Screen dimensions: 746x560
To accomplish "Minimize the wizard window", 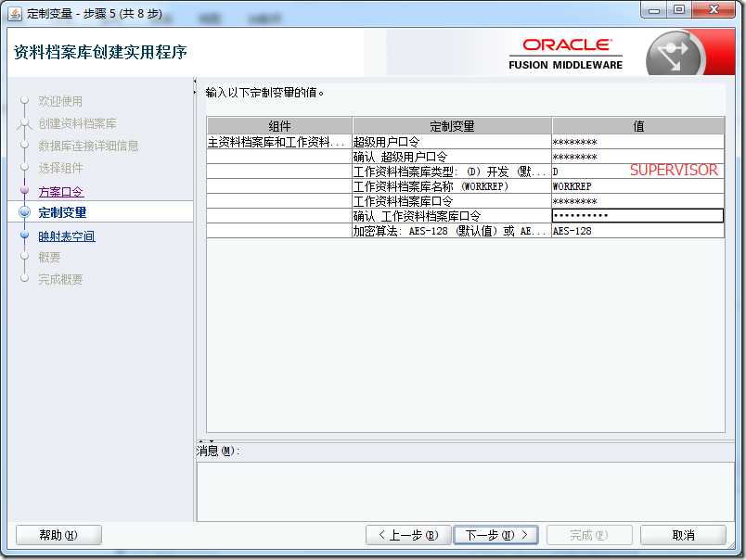I will 654,9.
